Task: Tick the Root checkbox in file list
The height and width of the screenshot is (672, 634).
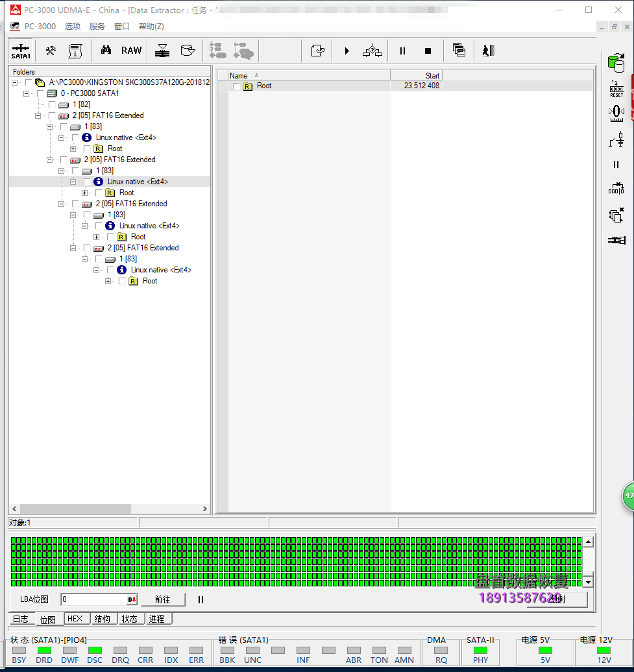Action: click(x=236, y=86)
